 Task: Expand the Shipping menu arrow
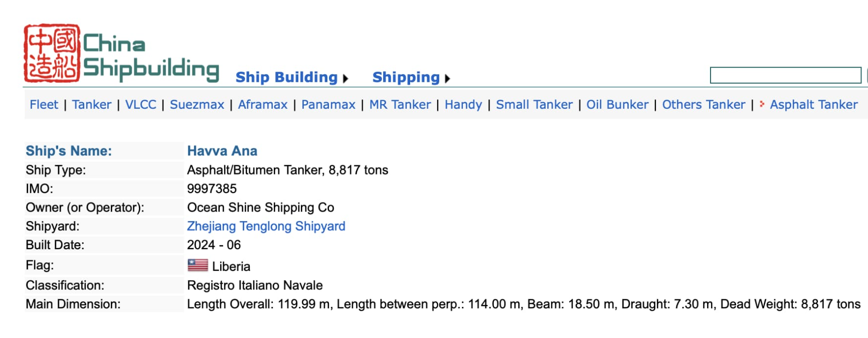[x=447, y=78]
